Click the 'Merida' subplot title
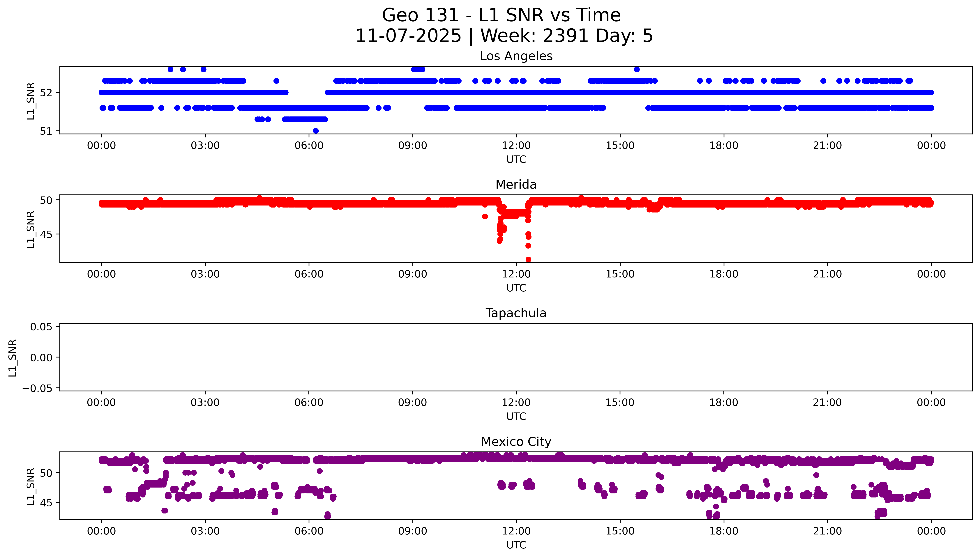Viewport: 980px width, 558px height. (516, 184)
